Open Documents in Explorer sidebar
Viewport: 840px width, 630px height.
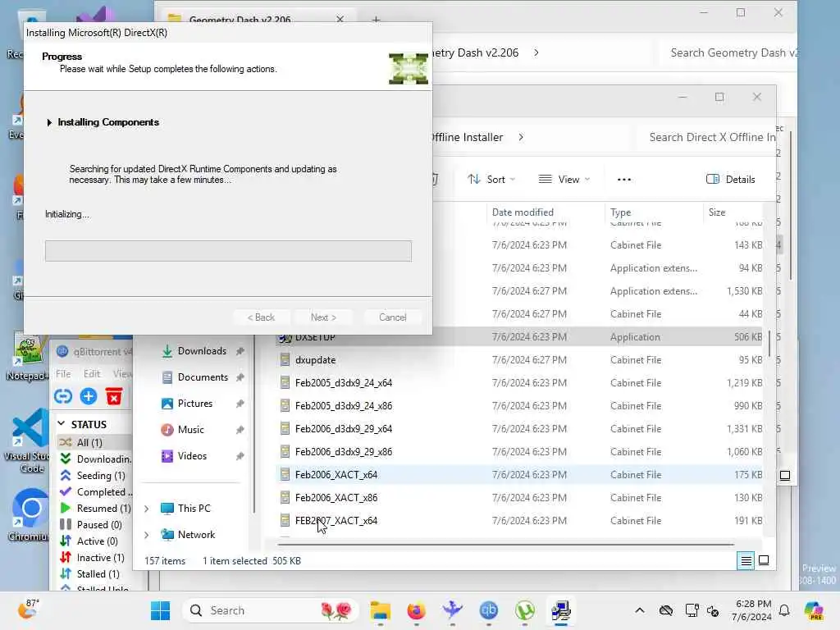pyautogui.click(x=202, y=377)
